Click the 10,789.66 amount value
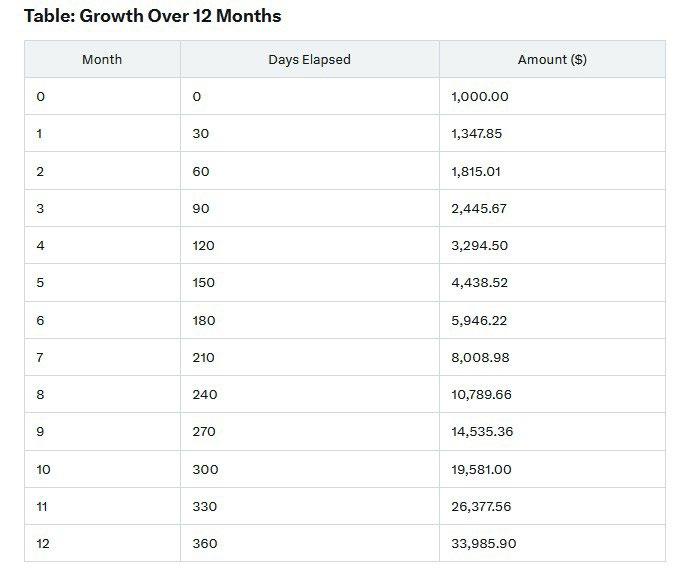The width and height of the screenshot is (688, 572). click(482, 395)
